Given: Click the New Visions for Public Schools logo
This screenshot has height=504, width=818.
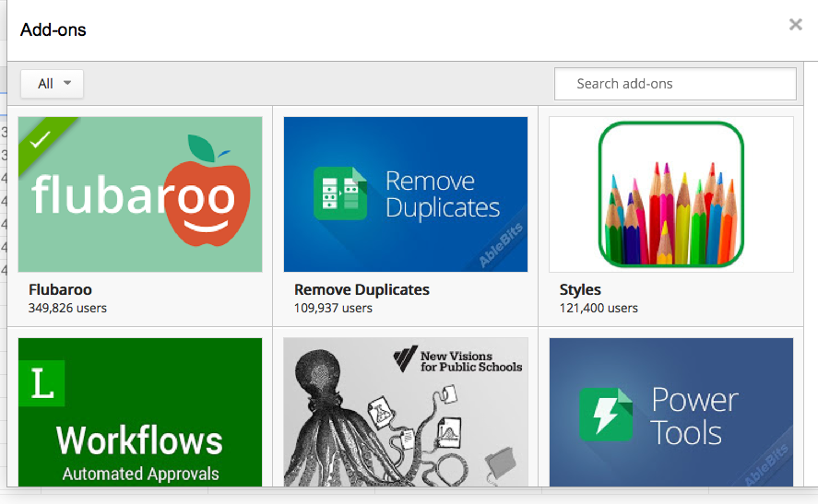Looking at the screenshot, I should 457,360.
